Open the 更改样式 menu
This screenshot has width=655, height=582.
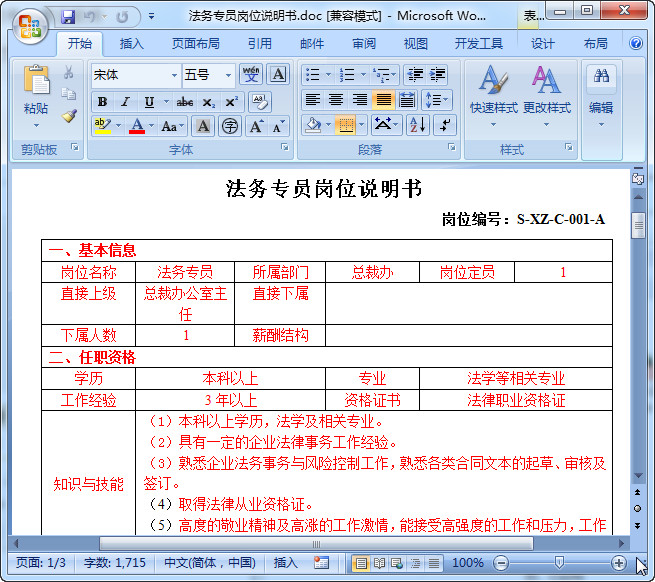546,96
